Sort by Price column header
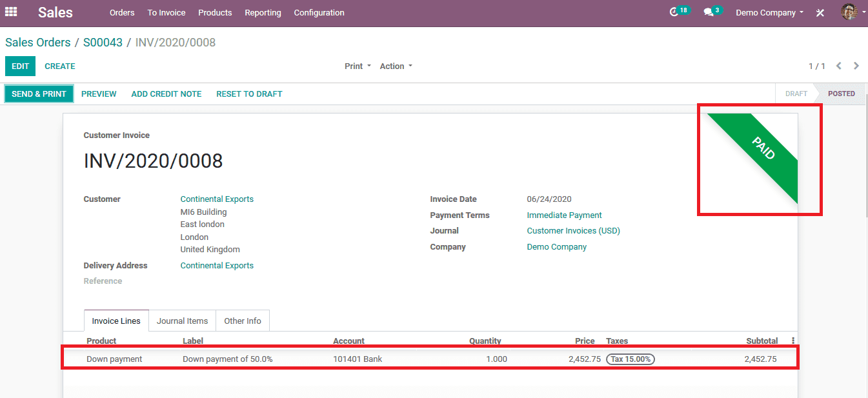The width and height of the screenshot is (868, 398). pyautogui.click(x=585, y=341)
